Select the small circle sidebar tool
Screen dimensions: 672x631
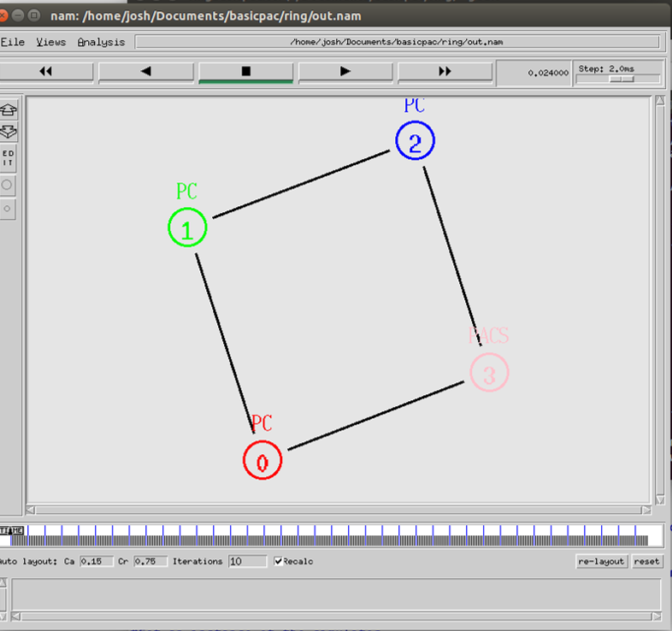[x=7, y=209]
